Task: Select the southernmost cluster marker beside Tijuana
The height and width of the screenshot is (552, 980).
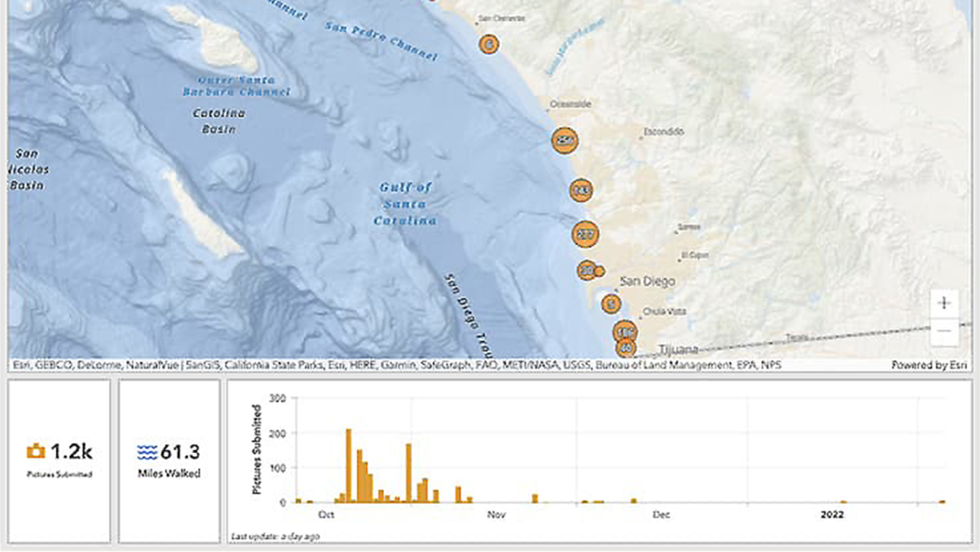Action: [x=626, y=349]
